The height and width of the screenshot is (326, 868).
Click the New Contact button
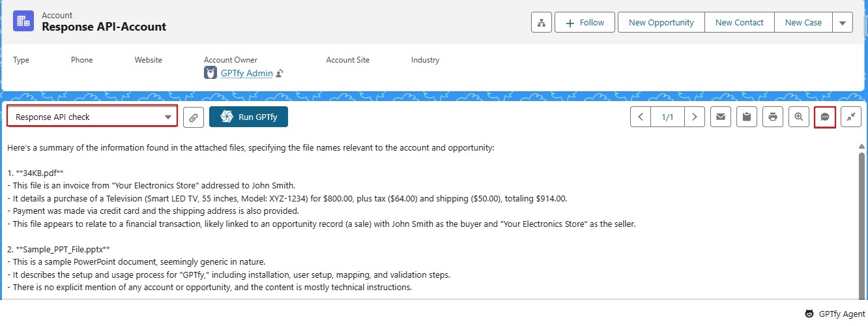pyautogui.click(x=739, y=22)
